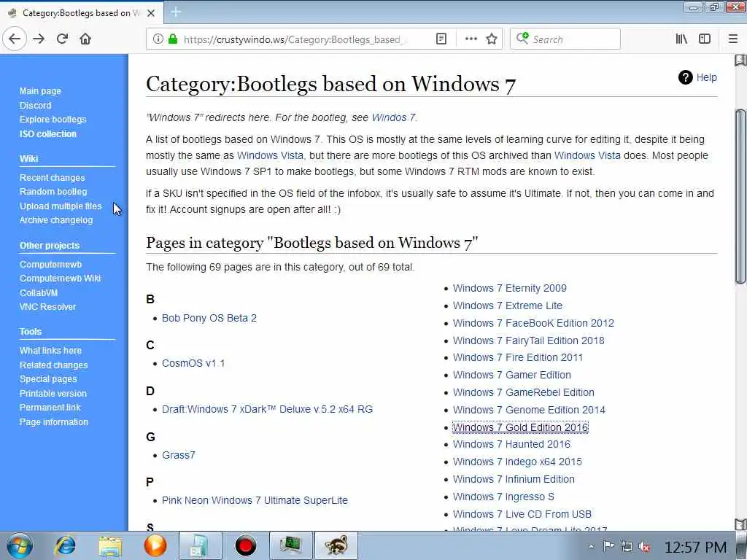Screen dimensions: 747x560
Task: Toggle the sidebar view icon
Action: pyautogui.click(x=705, y=39)
